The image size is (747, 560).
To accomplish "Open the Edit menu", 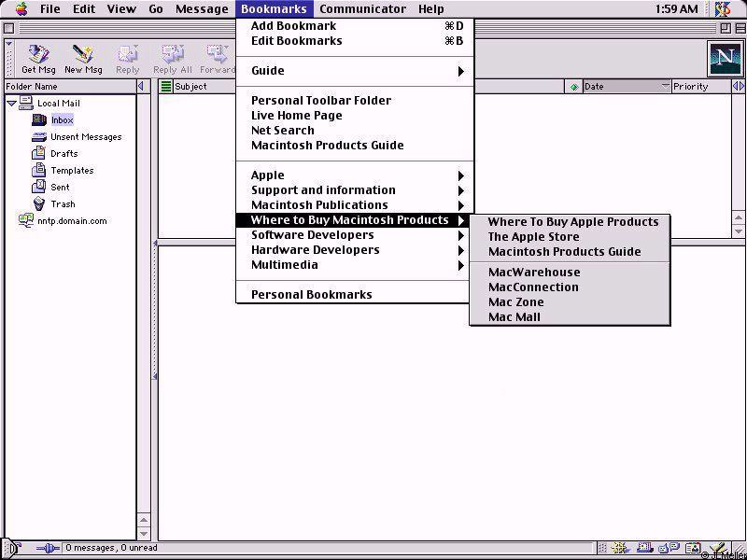I will click(84, 8).
